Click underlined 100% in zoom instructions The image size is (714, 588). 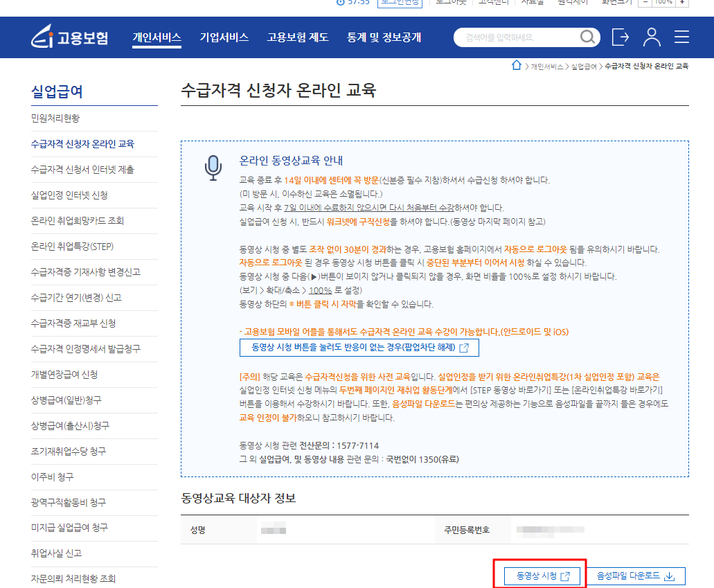(x=320, y=290)
